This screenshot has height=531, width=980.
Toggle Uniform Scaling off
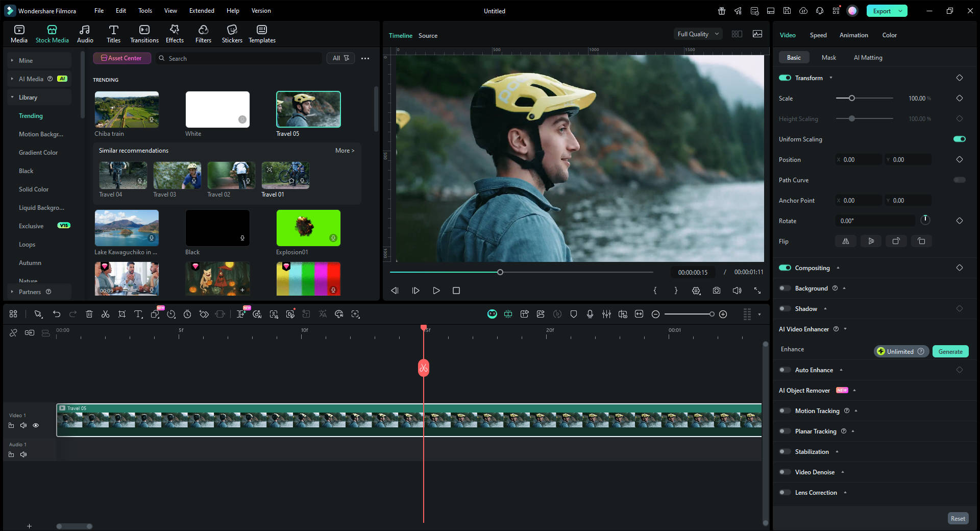point(959,139)
